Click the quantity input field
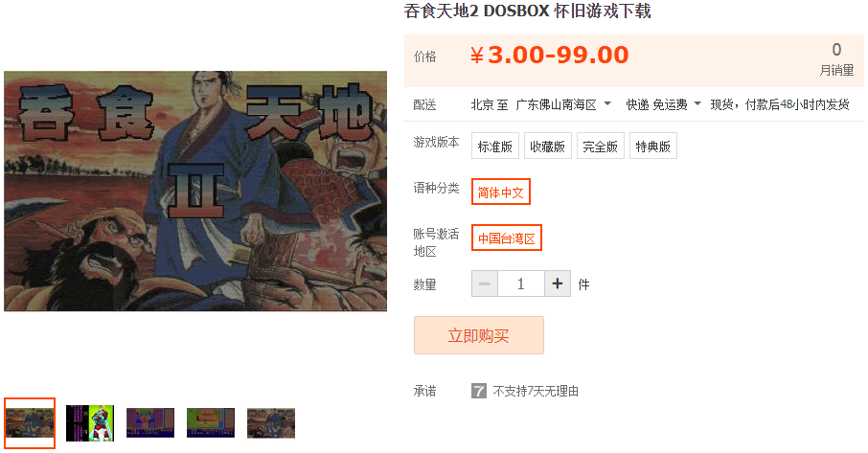Image resolution: width=868 pixels, height=453 pixels. coord(521,283)
